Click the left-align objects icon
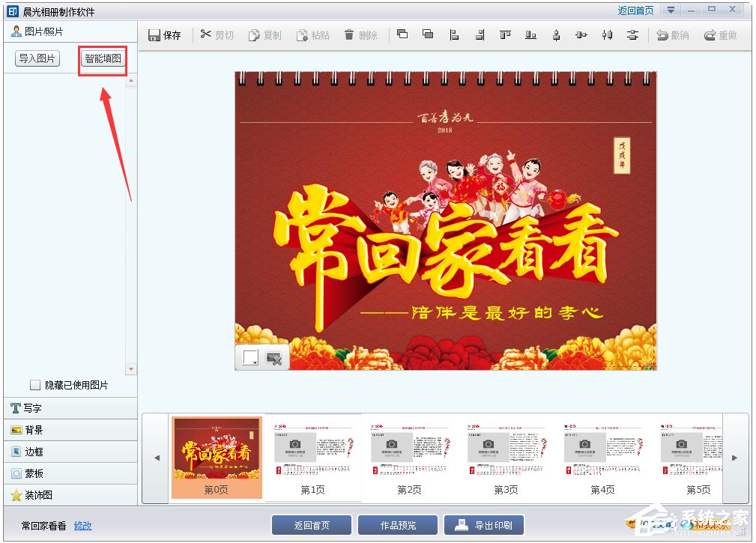Image resolution: width=756 pixels, height=543 pixels. click(455, 34)
